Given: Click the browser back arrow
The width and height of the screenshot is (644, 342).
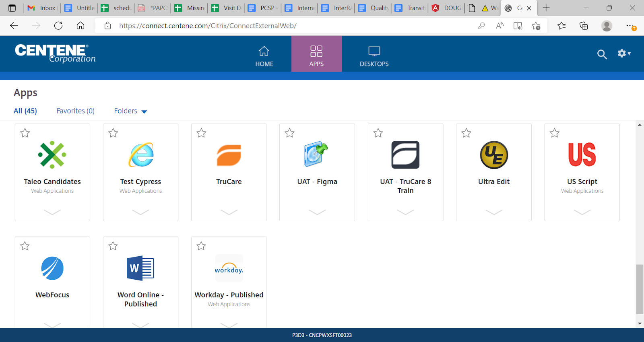Looking at the screenshot, I should [14, 26].
